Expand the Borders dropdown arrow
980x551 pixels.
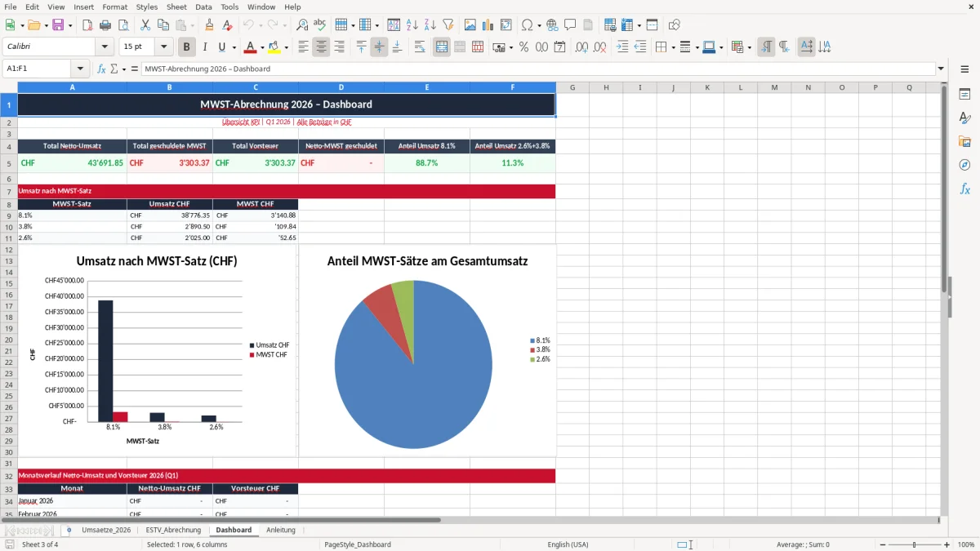coord(673,47)
